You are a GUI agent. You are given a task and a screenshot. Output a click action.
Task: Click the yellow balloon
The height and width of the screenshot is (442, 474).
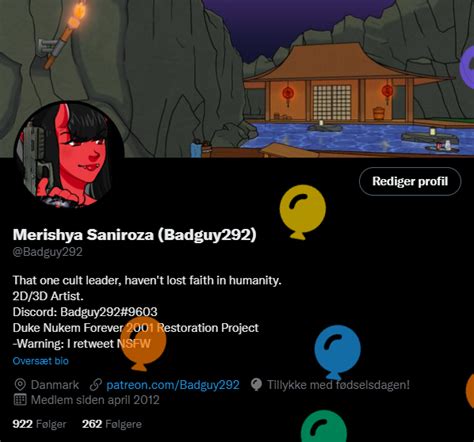point(302,212)
